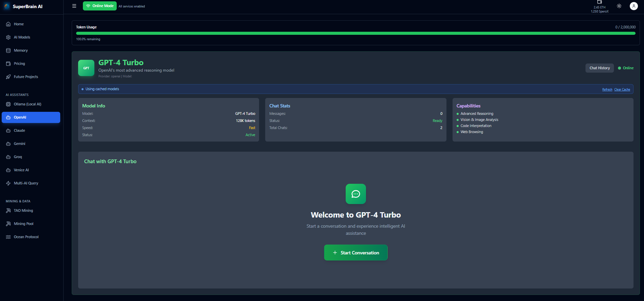The width and height of the screenshot is (644, 301).
Task: Click the green Online status indicator
Action: (x=626, y=68)
